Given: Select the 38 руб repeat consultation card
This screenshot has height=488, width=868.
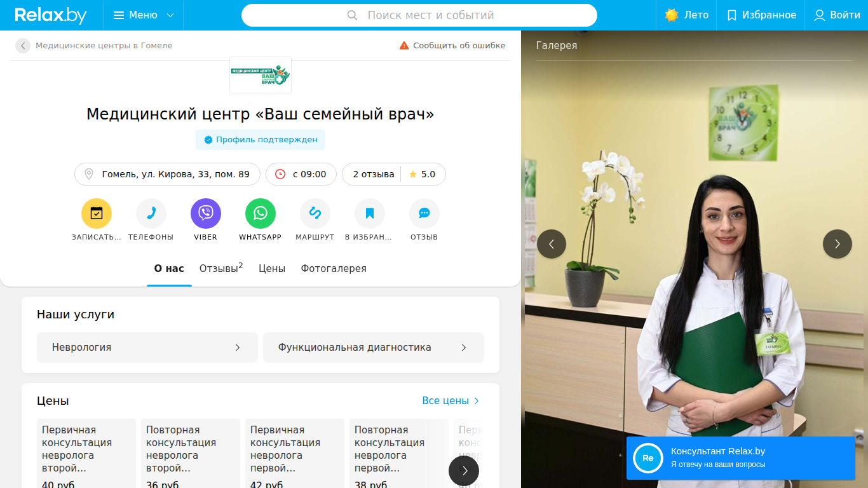Looking at the screenshot, I should click(x=399, y=454).
